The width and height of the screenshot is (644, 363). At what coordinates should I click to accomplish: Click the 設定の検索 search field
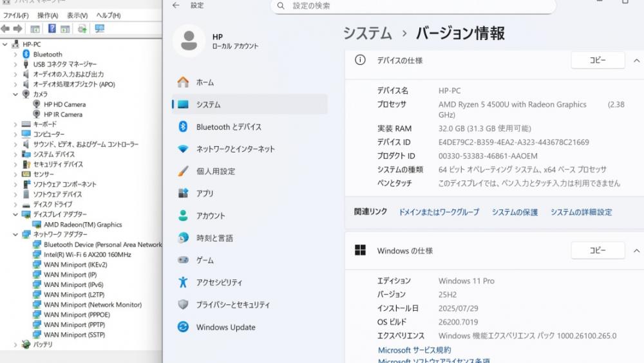[x=413, y=6]
